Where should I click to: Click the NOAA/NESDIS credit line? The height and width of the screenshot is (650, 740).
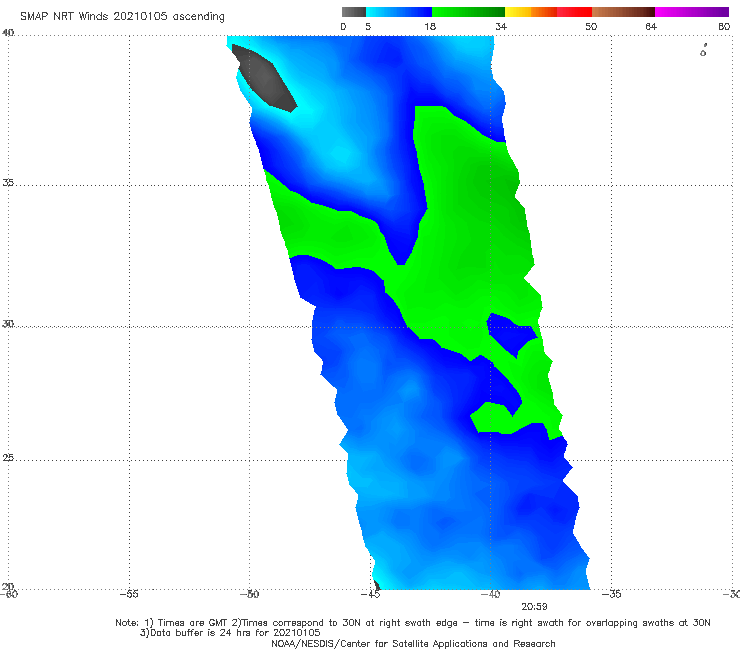pos(413,643)
